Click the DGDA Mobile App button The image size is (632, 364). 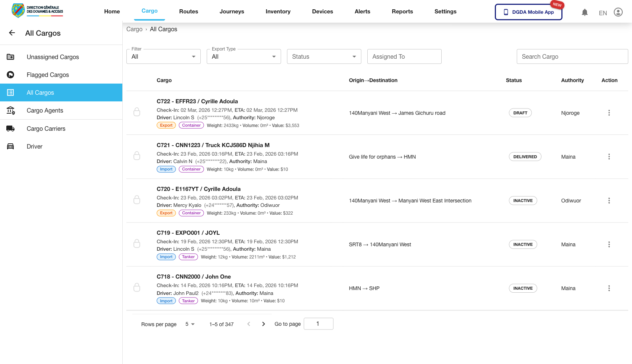pos(528,12)
